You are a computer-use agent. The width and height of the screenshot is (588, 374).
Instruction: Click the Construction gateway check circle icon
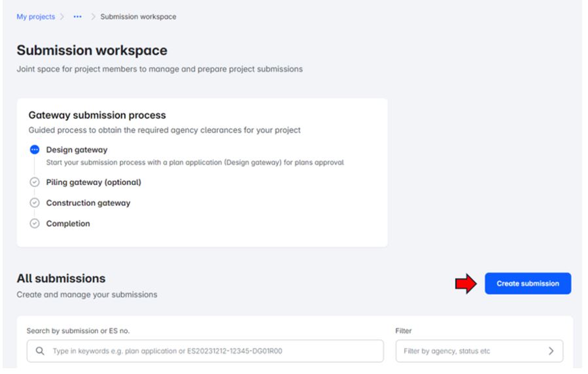35,203
